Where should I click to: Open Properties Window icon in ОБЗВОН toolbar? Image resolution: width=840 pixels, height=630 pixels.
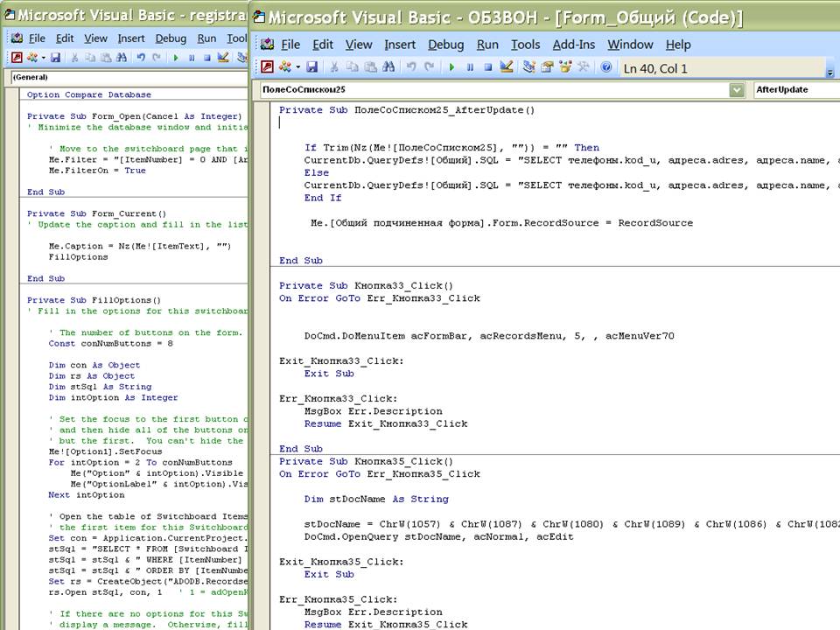pyautogui.click(x=548, y=67)
